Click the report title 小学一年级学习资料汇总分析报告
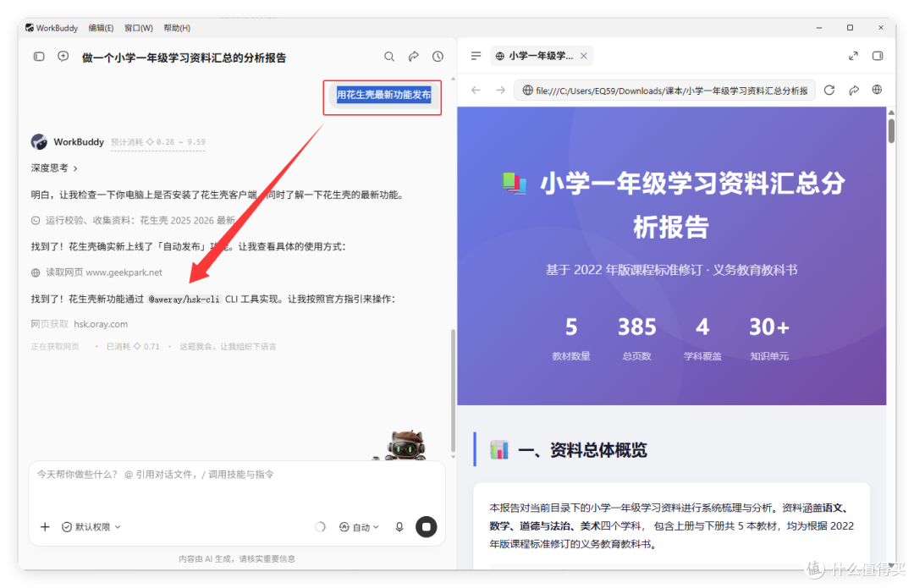 (692, 205)
